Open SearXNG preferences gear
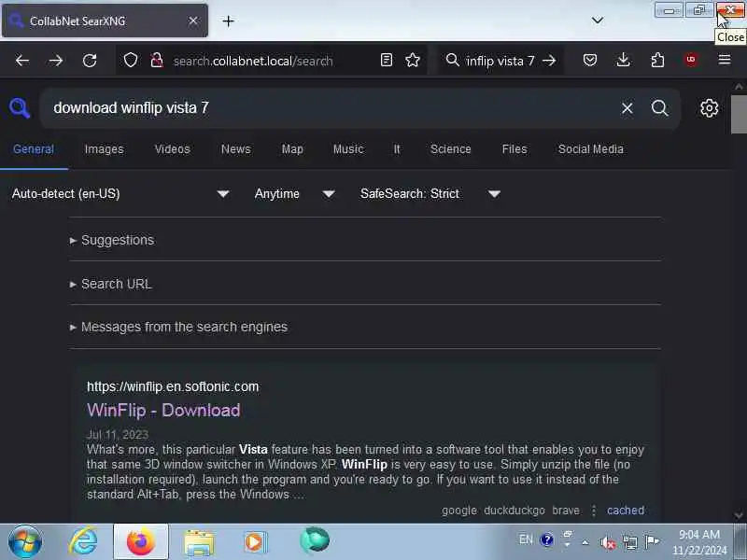This screenshot has width=747, height=560. (x=709, y=108)
